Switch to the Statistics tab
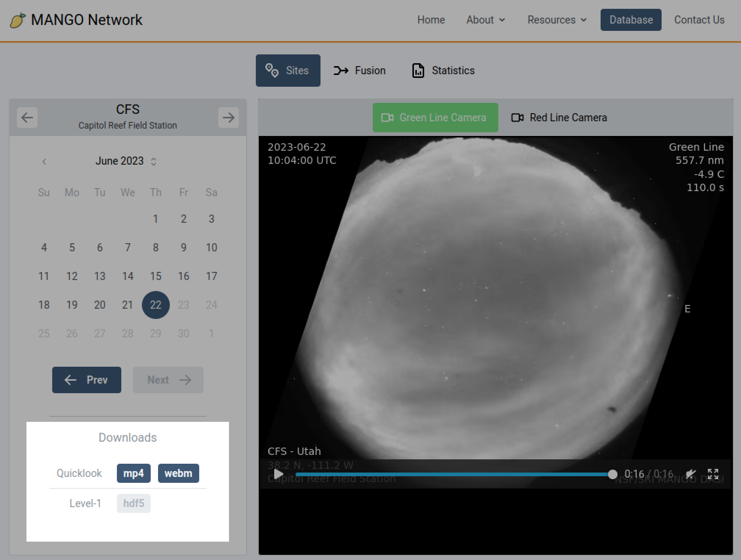The image size is (741, 560). 443,71
